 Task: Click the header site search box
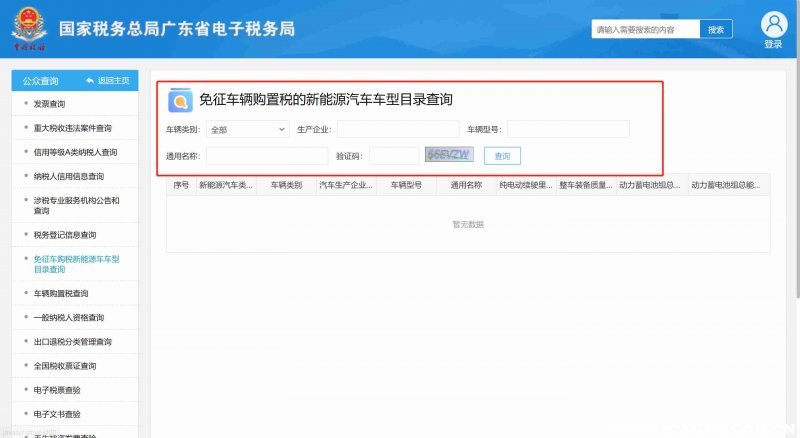tap(645, 30)
